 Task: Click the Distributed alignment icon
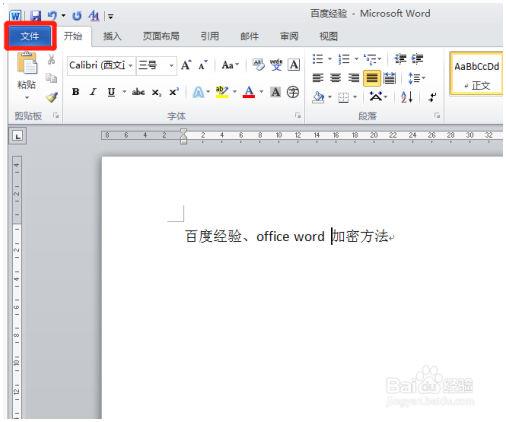coord(389,78)
